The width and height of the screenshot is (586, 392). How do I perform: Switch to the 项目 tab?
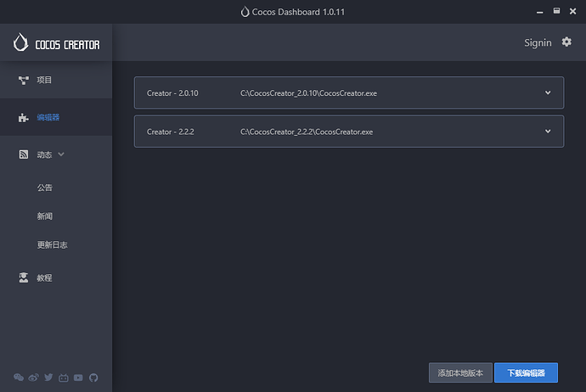pos(44,80)
